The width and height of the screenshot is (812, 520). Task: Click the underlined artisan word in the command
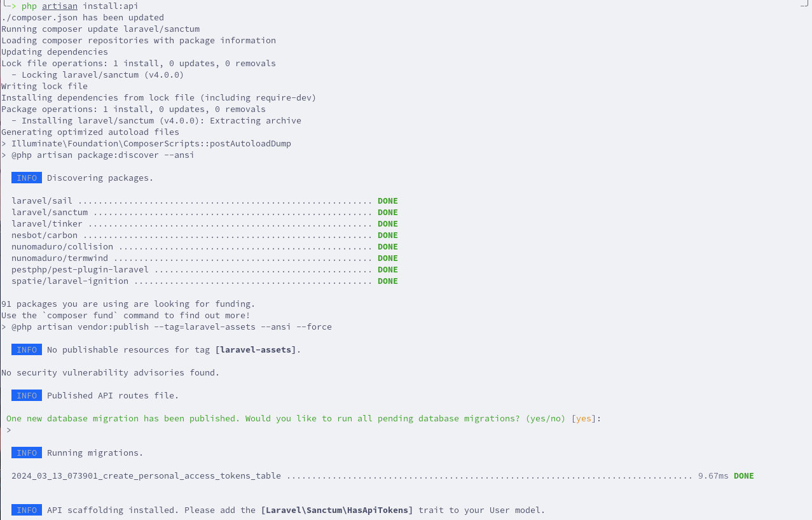[x=60, y=6]
